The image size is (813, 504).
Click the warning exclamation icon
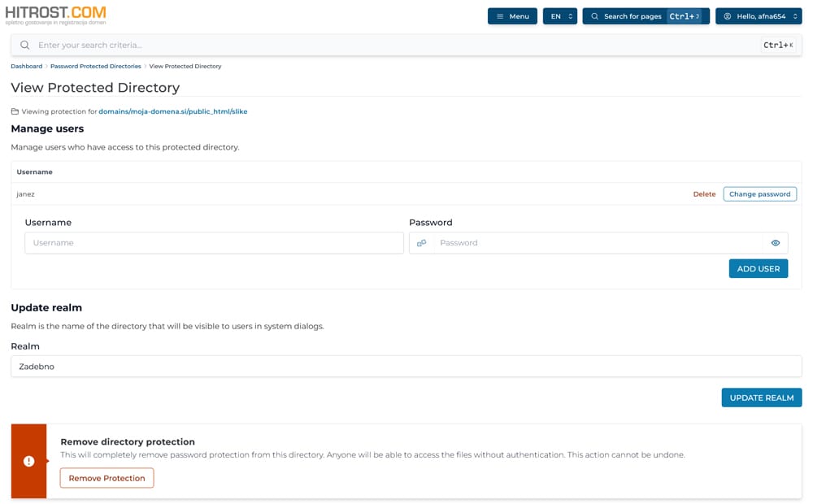coord(28,461)
